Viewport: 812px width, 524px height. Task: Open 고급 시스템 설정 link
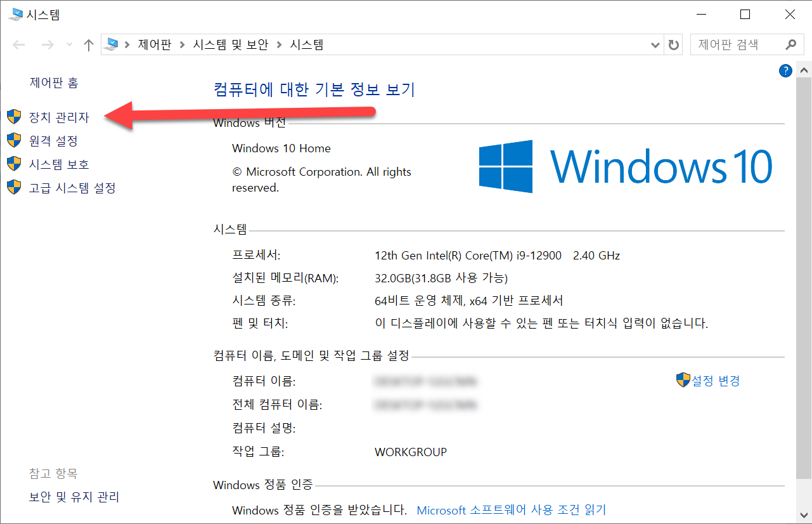pos(72,188)
